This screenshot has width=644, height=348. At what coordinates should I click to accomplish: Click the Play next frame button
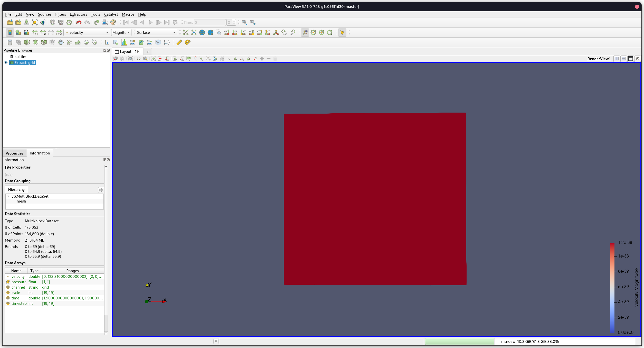tap(159, 22)
